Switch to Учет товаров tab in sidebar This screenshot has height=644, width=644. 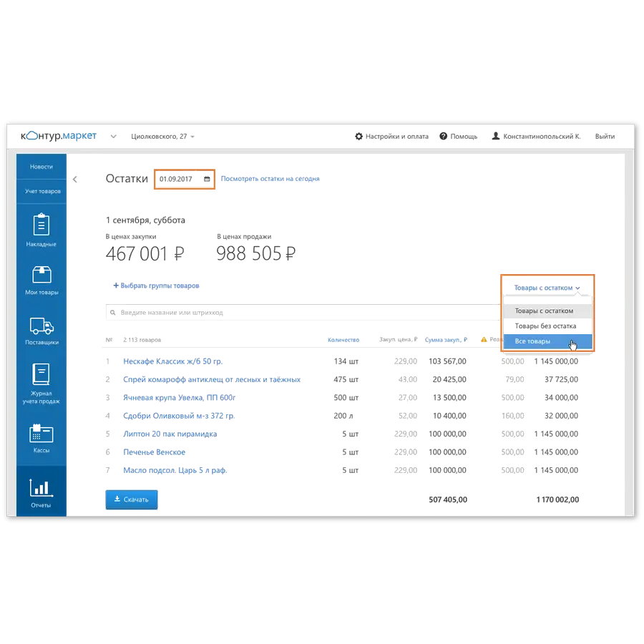click(x=41, y=191)
